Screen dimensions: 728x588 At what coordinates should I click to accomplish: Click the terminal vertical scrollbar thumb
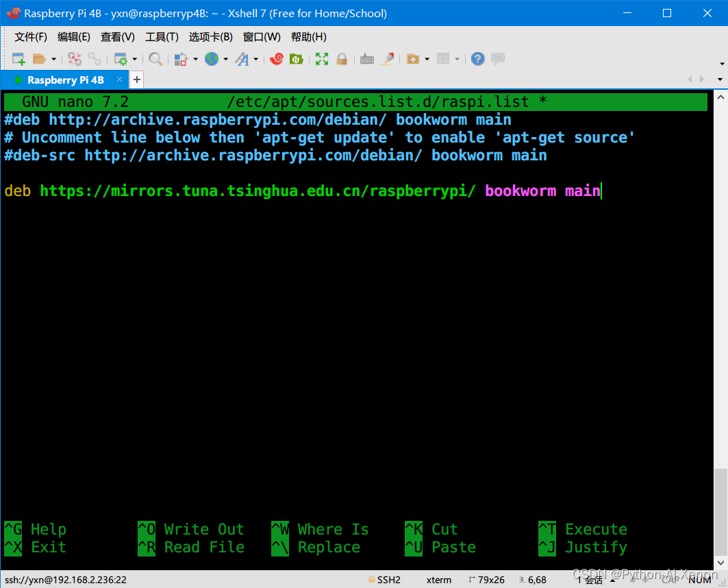pyautogui.click(x=720, y=512)
